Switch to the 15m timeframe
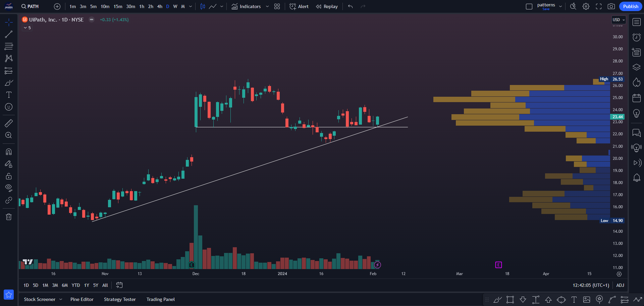The width and height of the screenshot is (644, 306). [118, 6]
